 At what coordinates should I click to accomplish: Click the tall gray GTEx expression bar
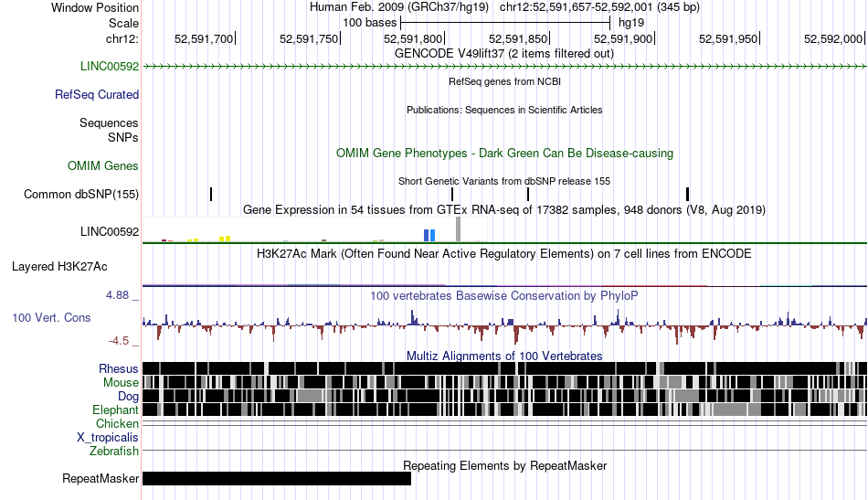[x=458, y=229]
